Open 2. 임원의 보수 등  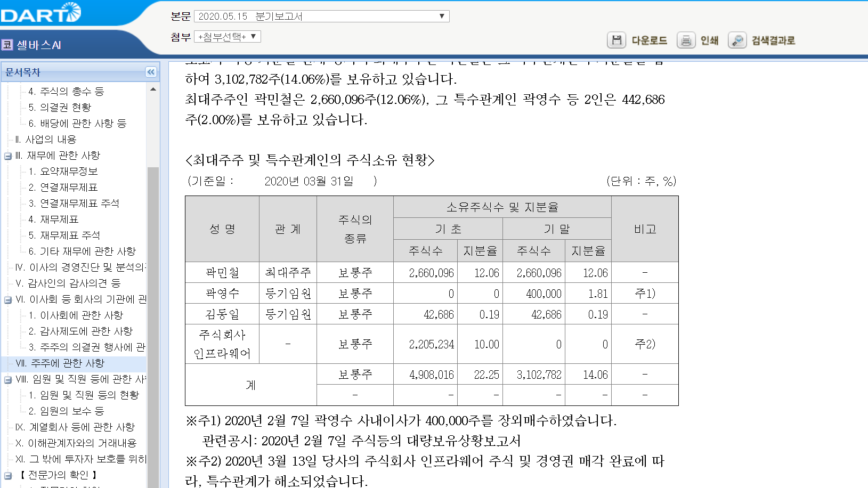pyautogui.click(x=66, y=411)
